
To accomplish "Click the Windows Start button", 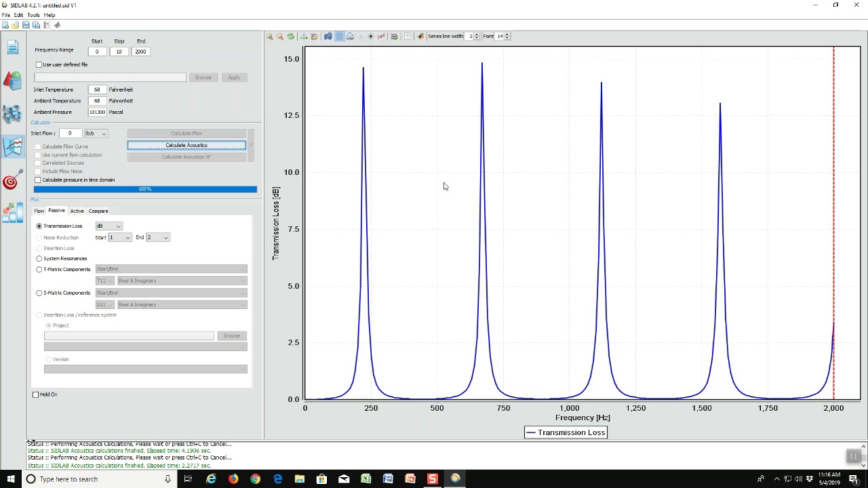I will [x=11, y=479].
